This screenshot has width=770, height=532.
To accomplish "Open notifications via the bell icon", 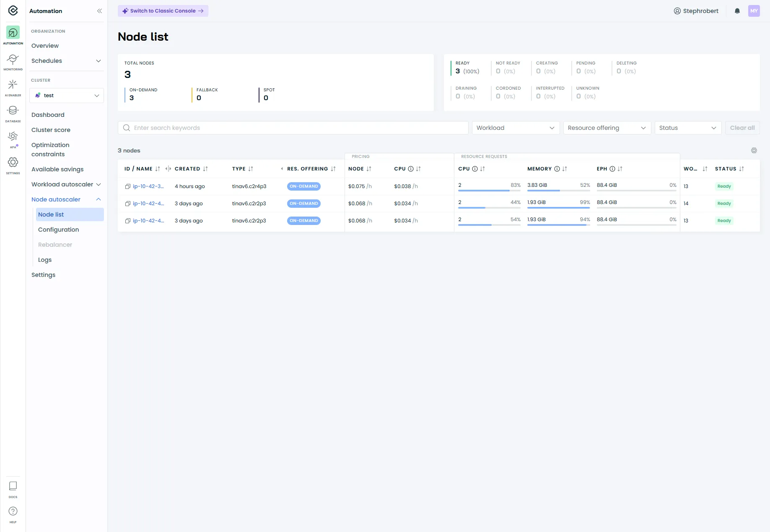I will pyautogui.click(x=737, y=11).
